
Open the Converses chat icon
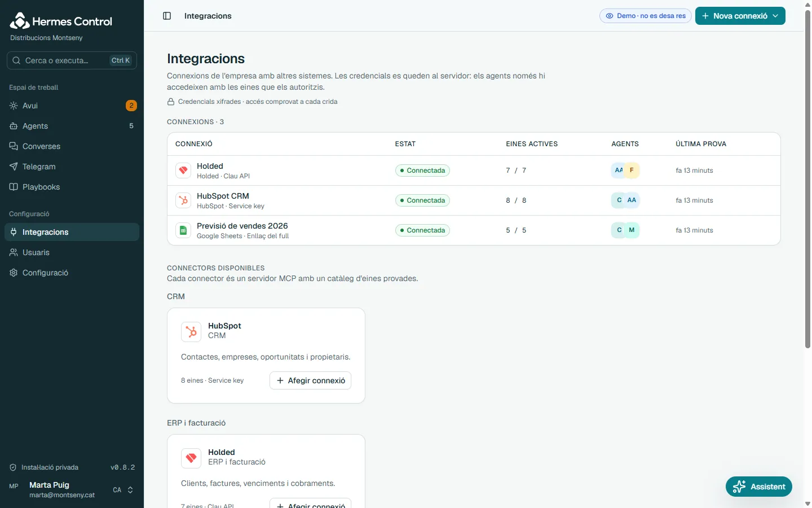point(14,146)
